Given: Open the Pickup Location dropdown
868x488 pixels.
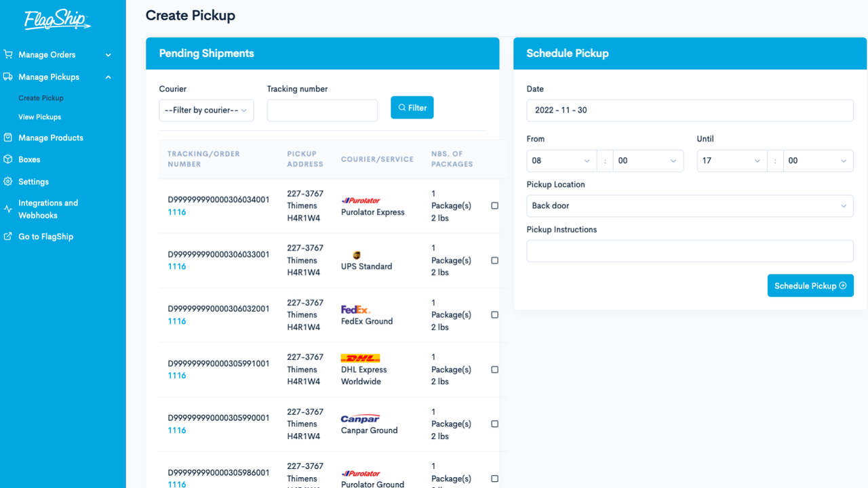Looking at the screenshot, I should [690, 205].
